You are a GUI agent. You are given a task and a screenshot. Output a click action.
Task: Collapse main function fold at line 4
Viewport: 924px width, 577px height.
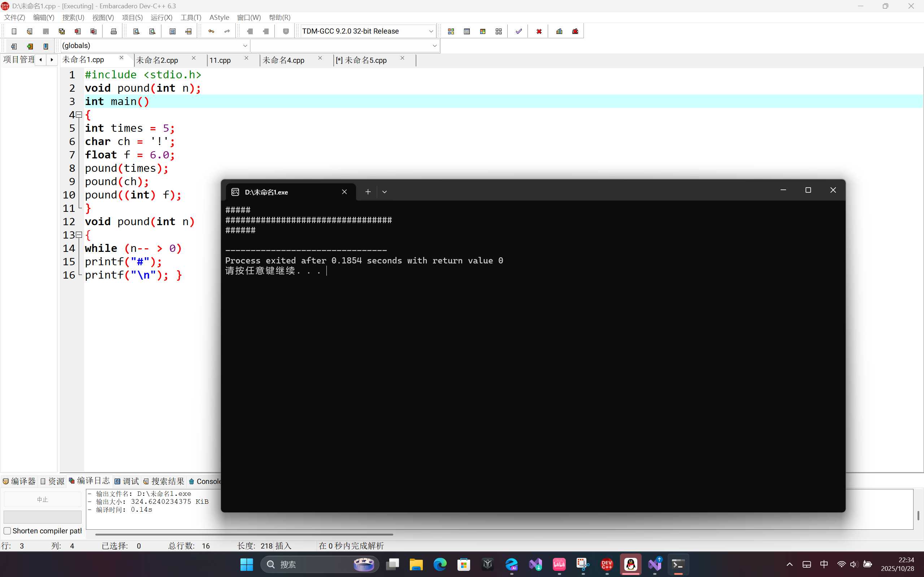(79, 114)
